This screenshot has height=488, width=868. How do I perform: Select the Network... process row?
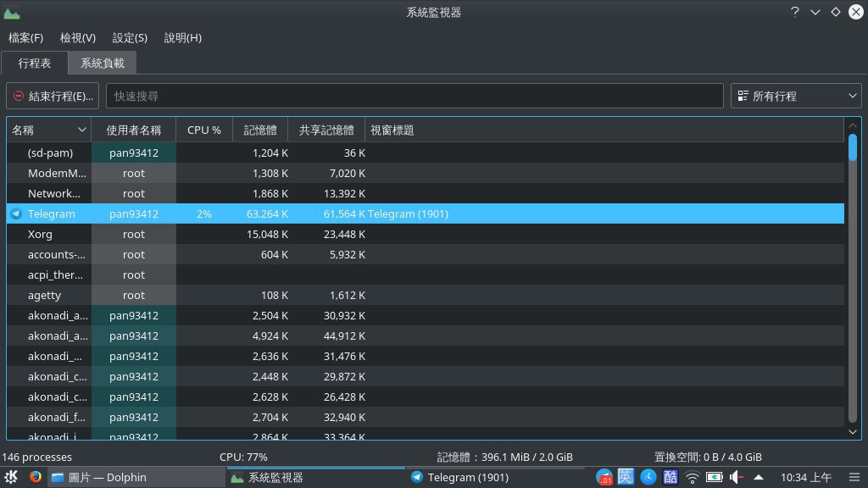click(426, 194)
